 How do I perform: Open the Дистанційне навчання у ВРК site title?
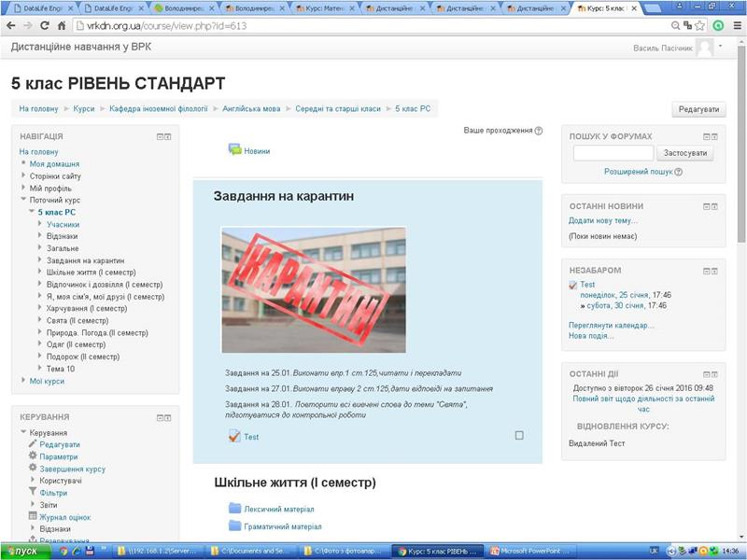81,47
